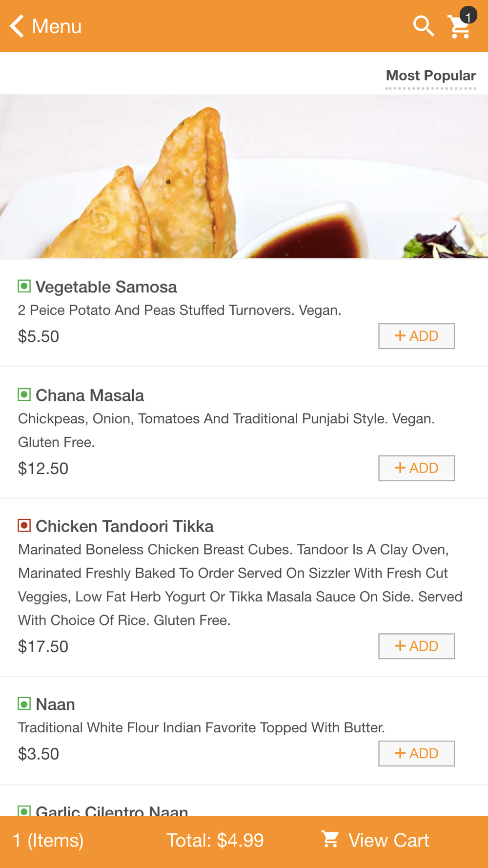
Task: Open the shopping cart icon in header
Action: coord(460,26)
